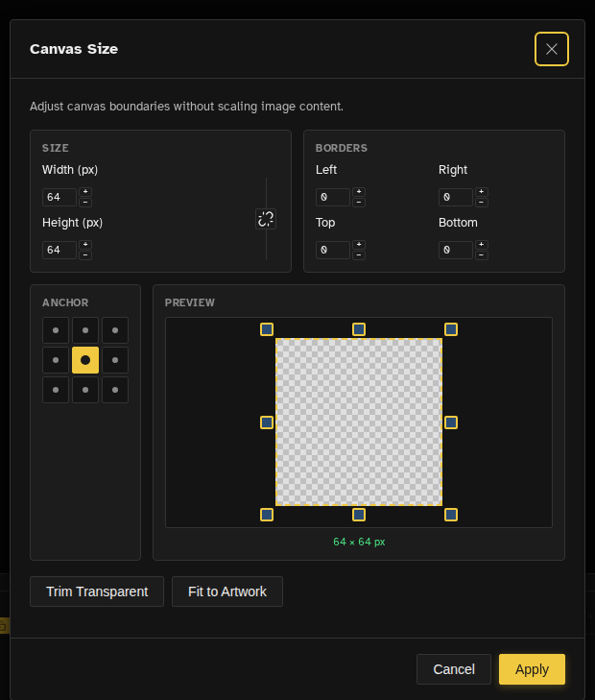Toggle the aspect ratio link icon
595x700 pixels.
tap(266, 219)
